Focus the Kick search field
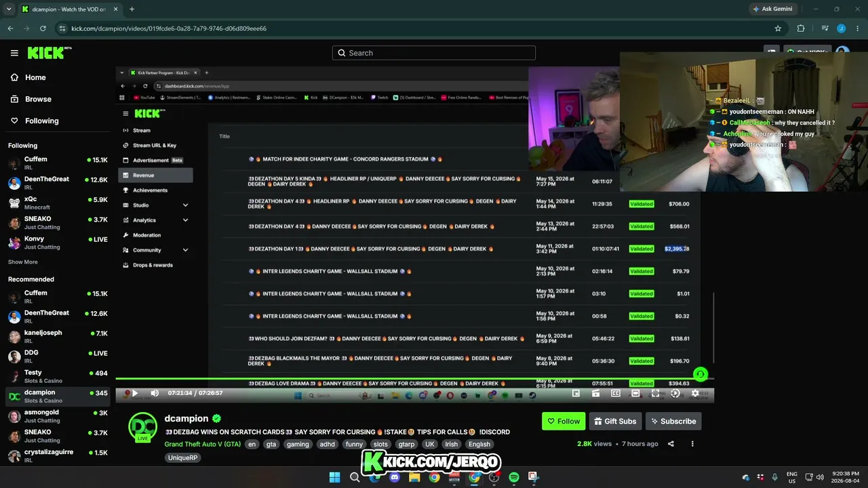Viewport: 868px width, 488px height. [434, 53]
